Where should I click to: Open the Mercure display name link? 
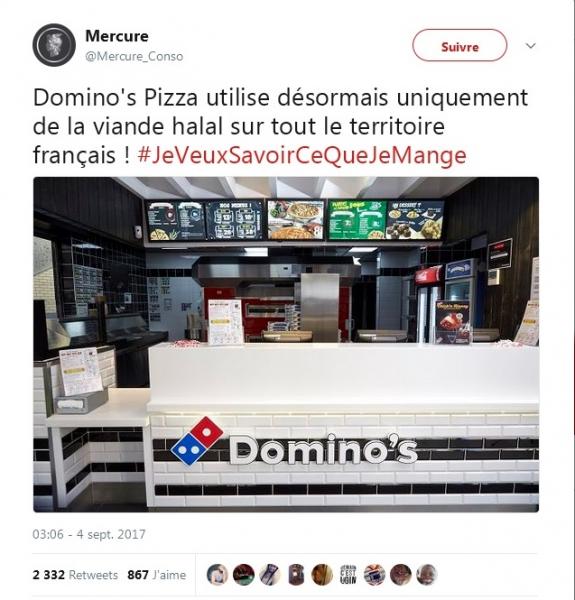pyautogui.click(x=117, y=36)
